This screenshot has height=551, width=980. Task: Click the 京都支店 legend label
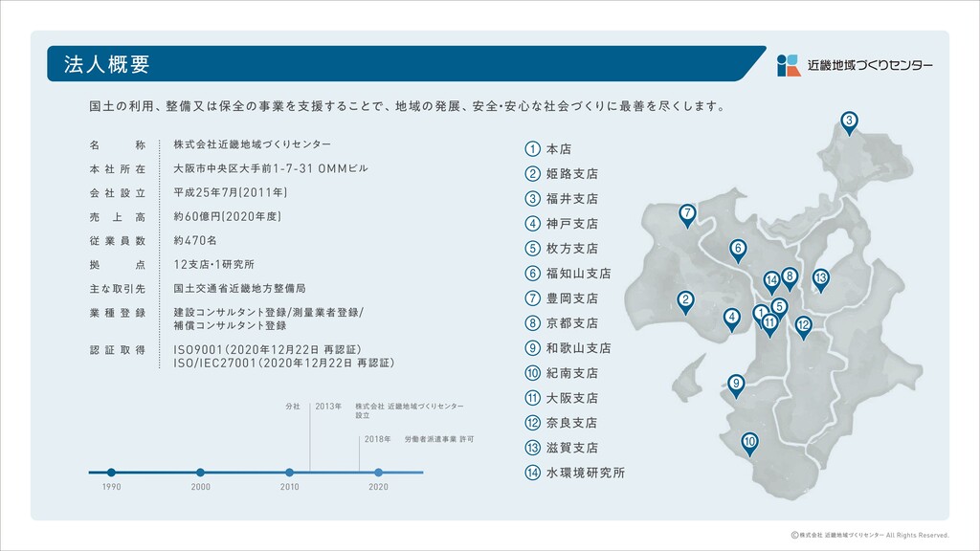click(x=572, y=323)
